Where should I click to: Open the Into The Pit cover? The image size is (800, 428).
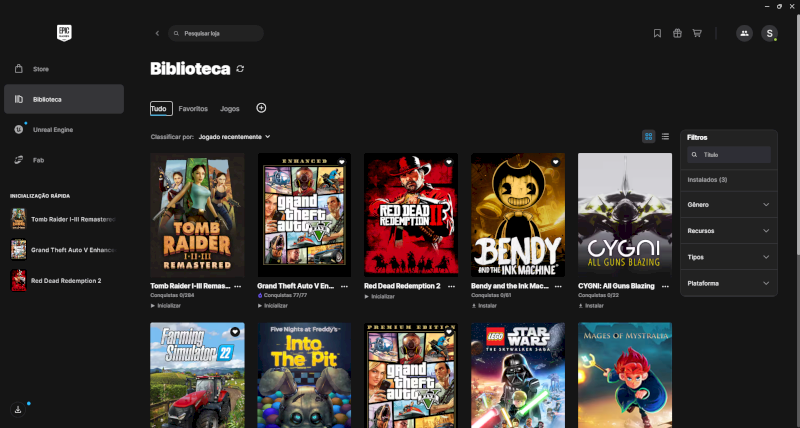[x=304, y=375]
